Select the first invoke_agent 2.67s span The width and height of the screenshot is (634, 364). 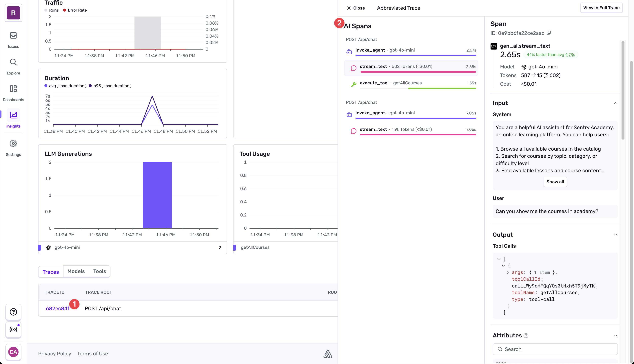(x=411, y=52)
